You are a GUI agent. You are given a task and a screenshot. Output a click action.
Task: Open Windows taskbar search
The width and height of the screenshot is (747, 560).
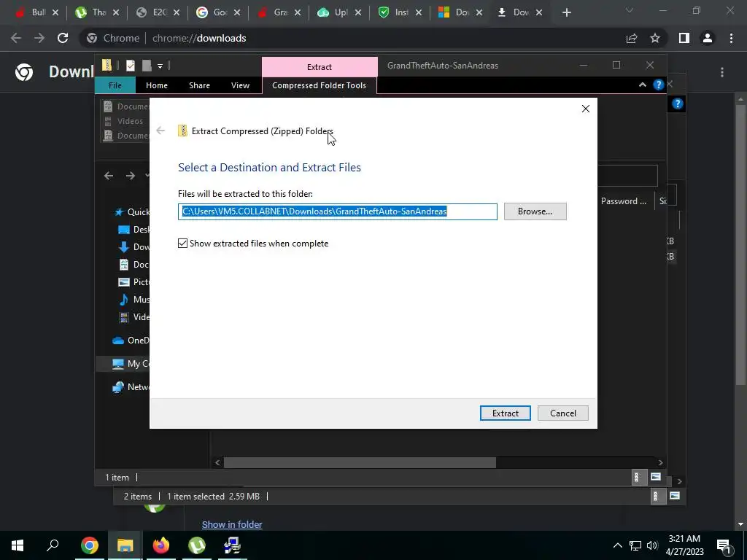click(53, 545)
